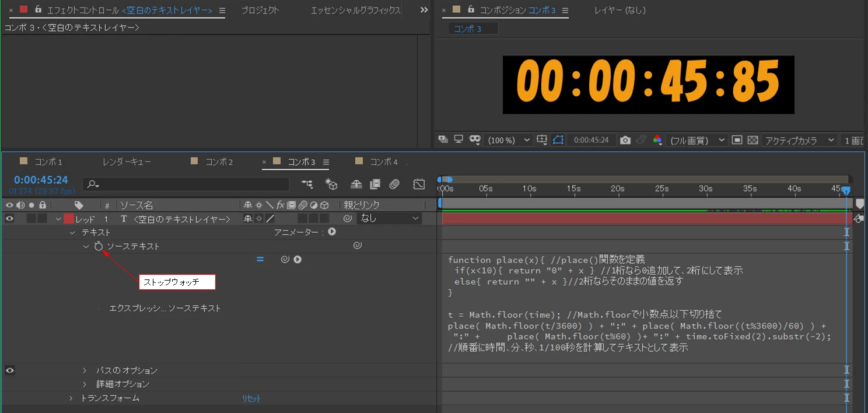Click text layer T icon of layer 1

point(123,219)
